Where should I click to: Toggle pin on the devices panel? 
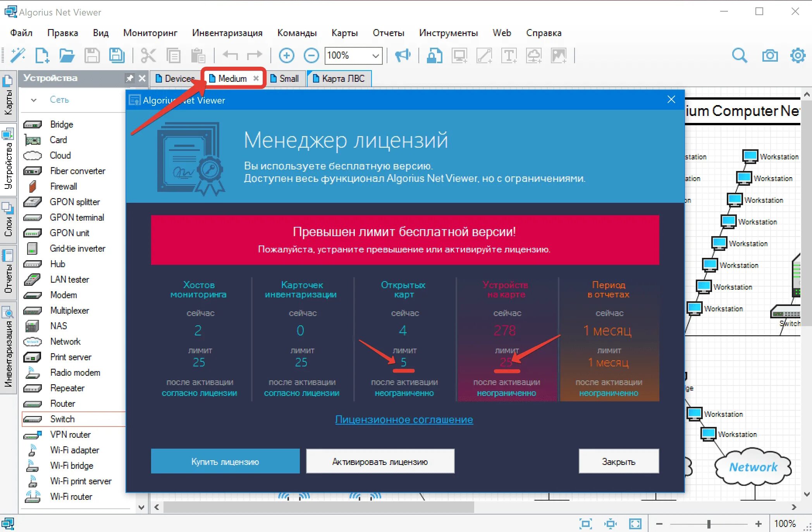[129, 78]
